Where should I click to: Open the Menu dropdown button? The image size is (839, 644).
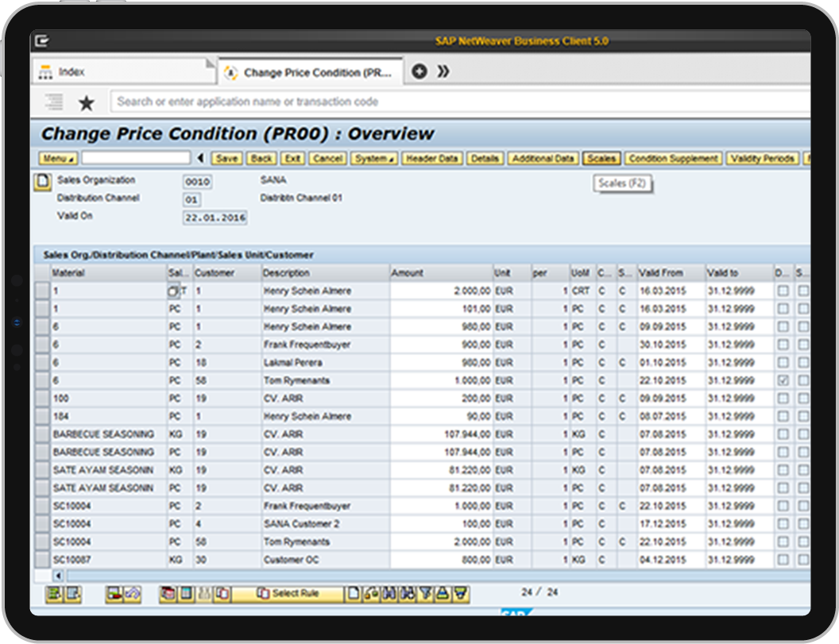58,158
